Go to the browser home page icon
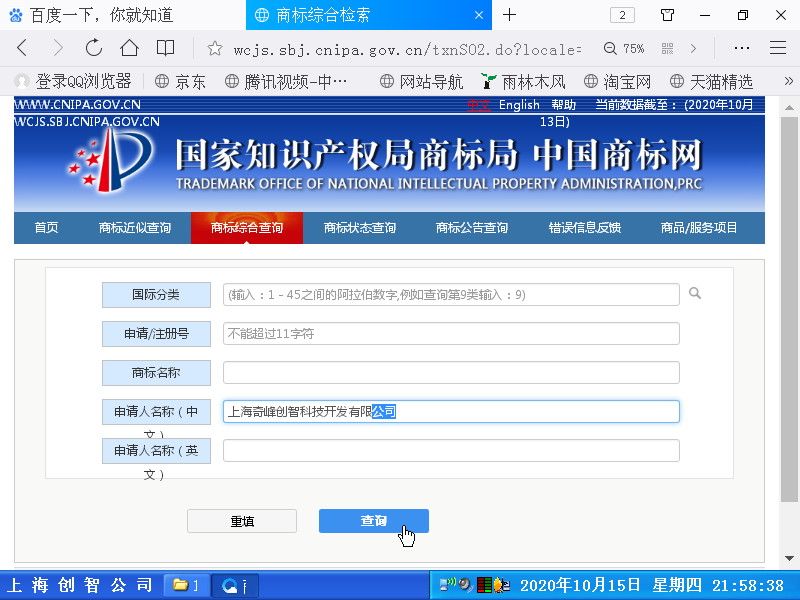The width and height of the screenshot is (800, 600). pos(129,48)
